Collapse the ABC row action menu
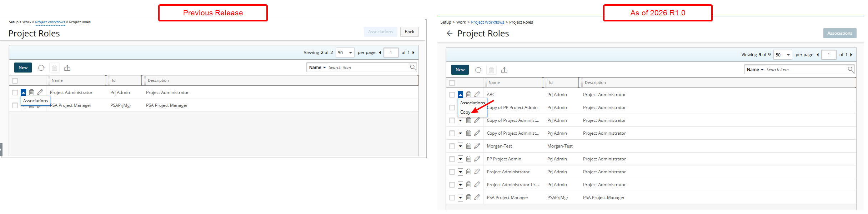 pyautogui.click(x=460, y=94)
